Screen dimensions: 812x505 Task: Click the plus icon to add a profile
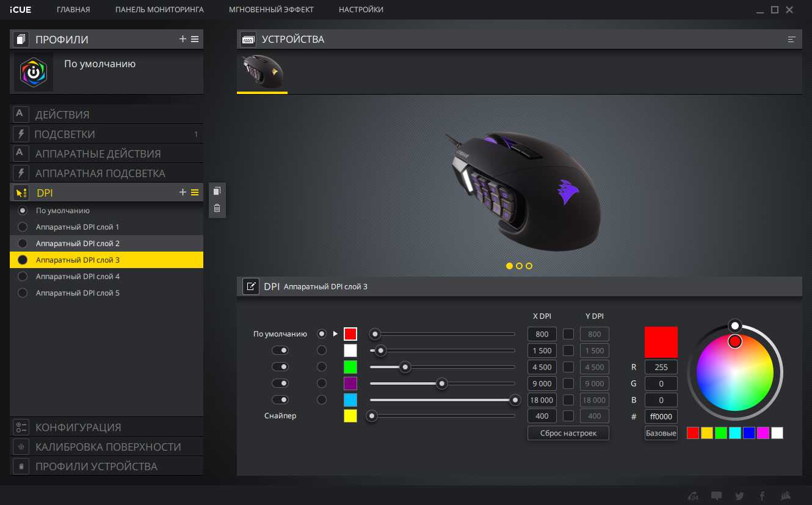(x=183, y=39)
